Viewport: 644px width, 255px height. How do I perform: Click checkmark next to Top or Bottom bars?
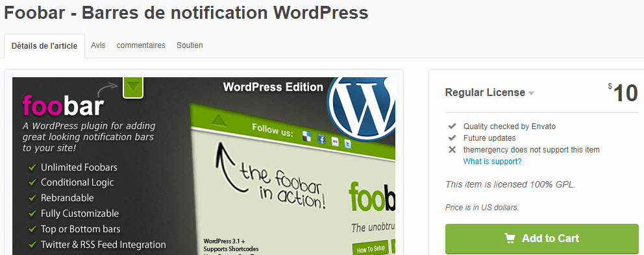[x=32, y=228]
